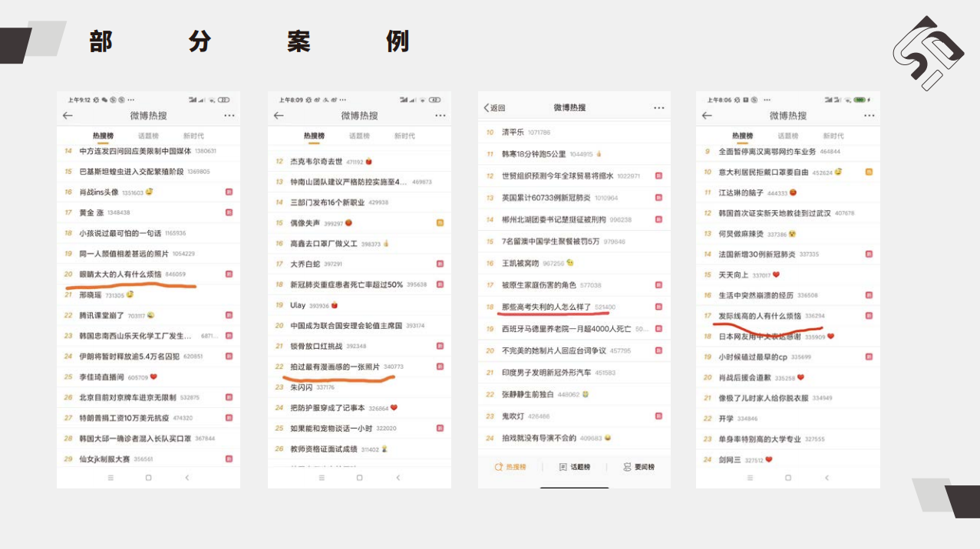The width and height of the screenshot is (980, 549).
Task: Open 眼睛太大的人有什么烦恼 topic
Action: tap(121, 274)
